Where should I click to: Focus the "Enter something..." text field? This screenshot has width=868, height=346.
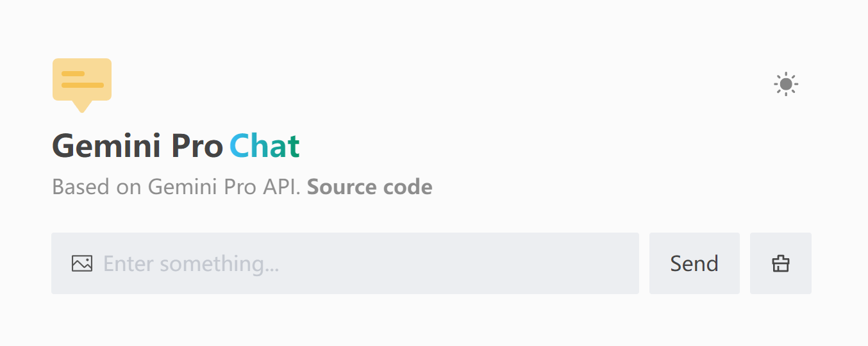click(365, 263)
